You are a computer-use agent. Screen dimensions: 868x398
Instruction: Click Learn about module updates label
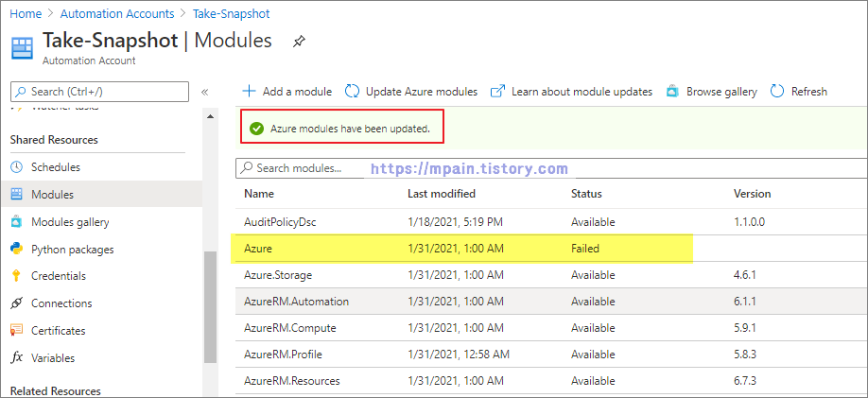click(582, 92)
